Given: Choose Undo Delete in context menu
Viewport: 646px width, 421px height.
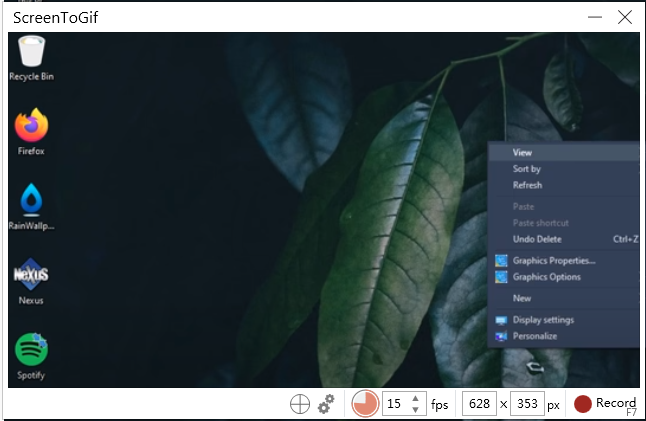Looking at the screenshot, I should click(x=564, y=239).
